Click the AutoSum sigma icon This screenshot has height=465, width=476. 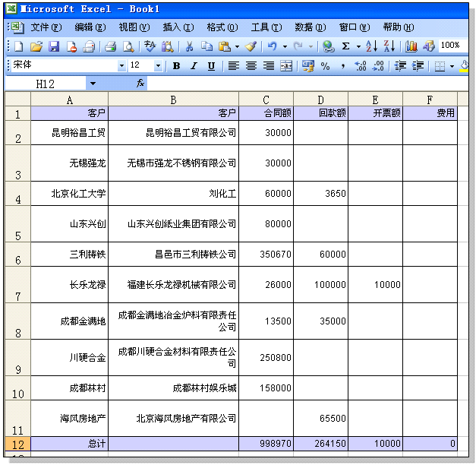(346, 46)
